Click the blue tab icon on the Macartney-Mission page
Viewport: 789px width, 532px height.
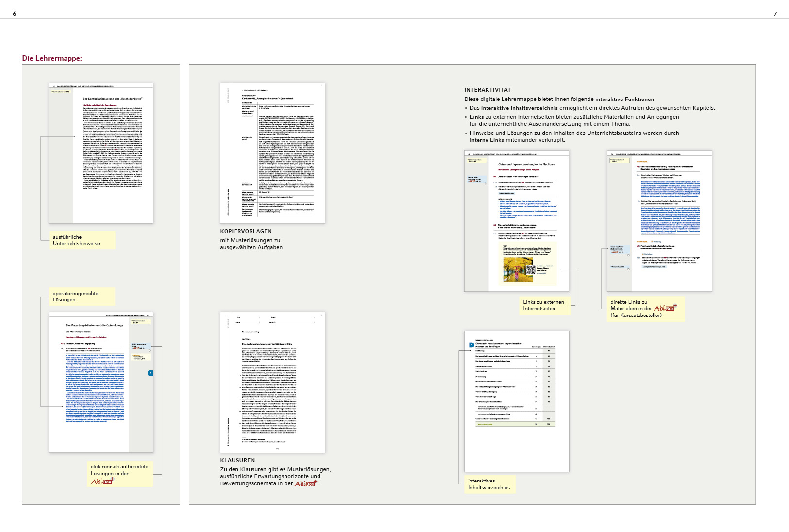[x=150, y=373]
